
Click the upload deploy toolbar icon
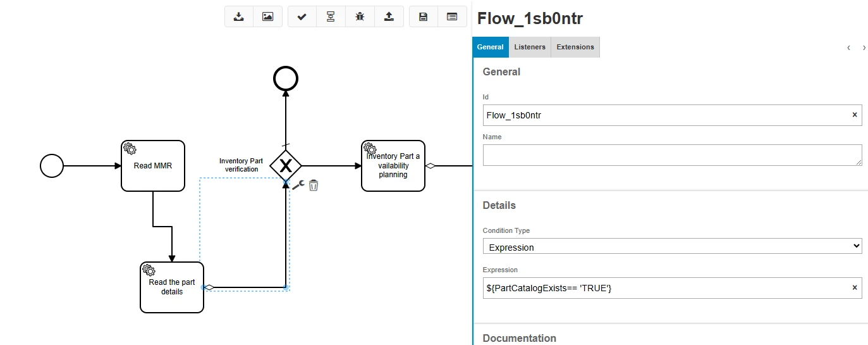coord(389,16)
